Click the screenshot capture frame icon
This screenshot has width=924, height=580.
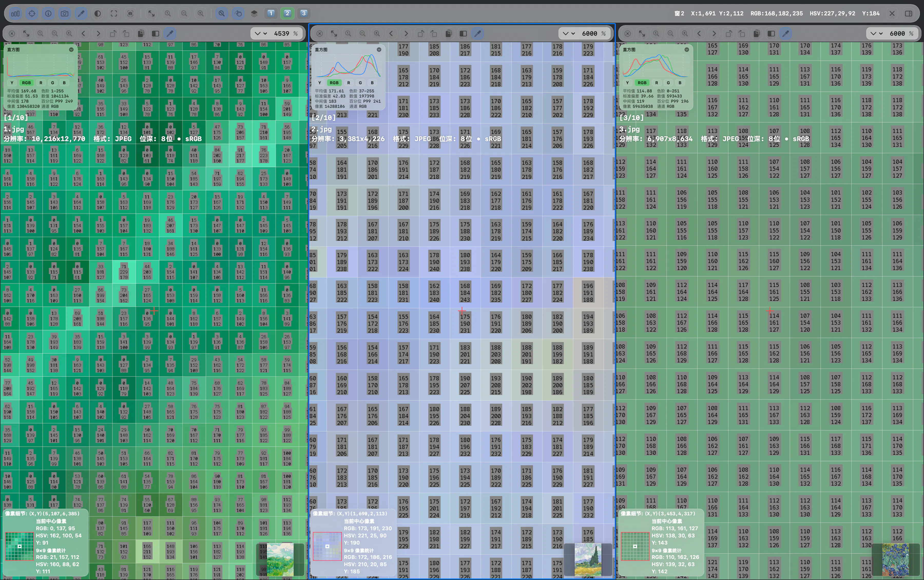pyautogui.click(x=130, y=13)
